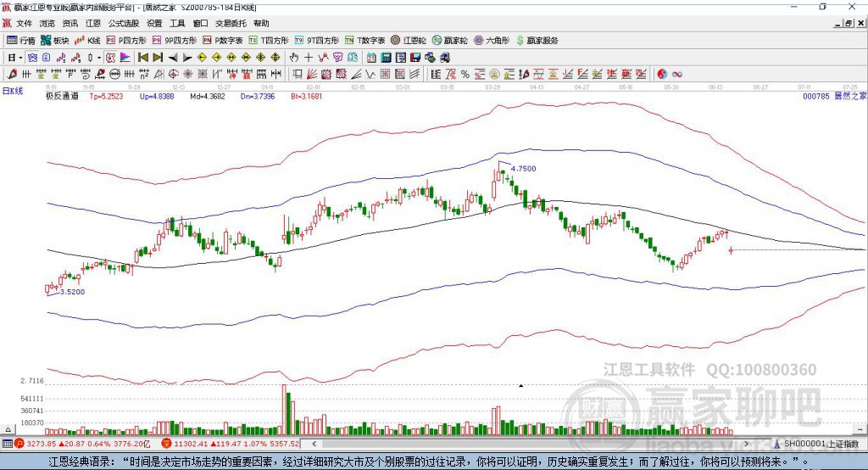Click the 板块 sector button
Image resolution: width=868 pixels, height=470 pixels.
(x=55, y=41)
